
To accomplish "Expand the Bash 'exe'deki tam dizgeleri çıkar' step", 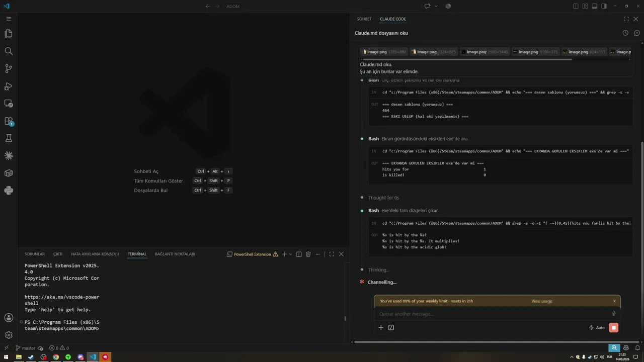I will [403, 211].
